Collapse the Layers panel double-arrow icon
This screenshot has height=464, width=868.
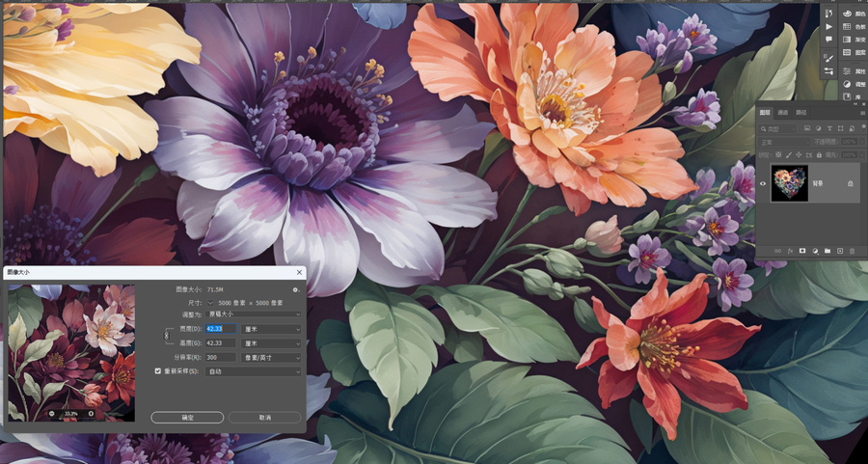(x=855, y=104)
